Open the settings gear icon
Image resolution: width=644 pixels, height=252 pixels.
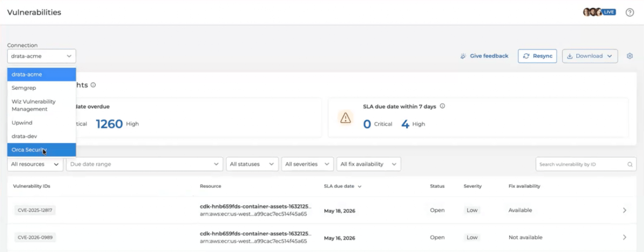pos(629,56)
